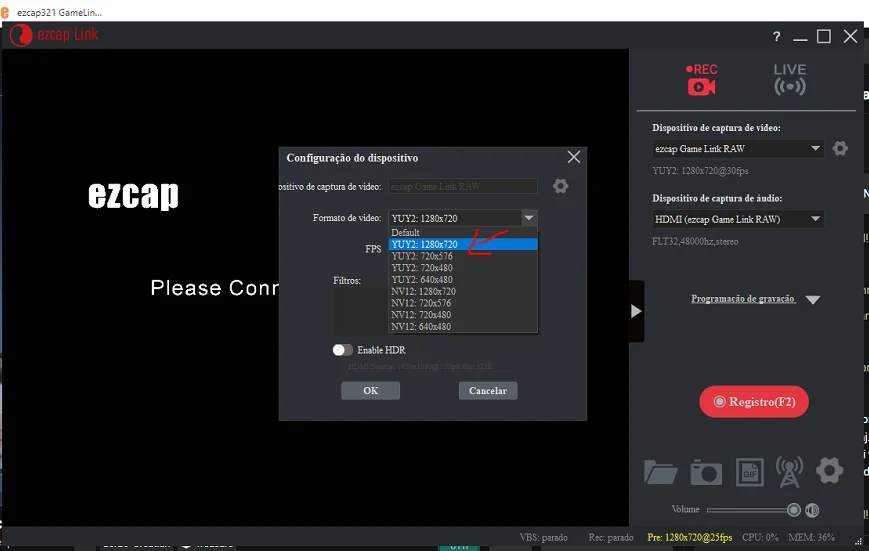Viewport: 869px width, 551px height.
Task: Select NV12: 720x480 format option
Action: click(x=463, y=315)
